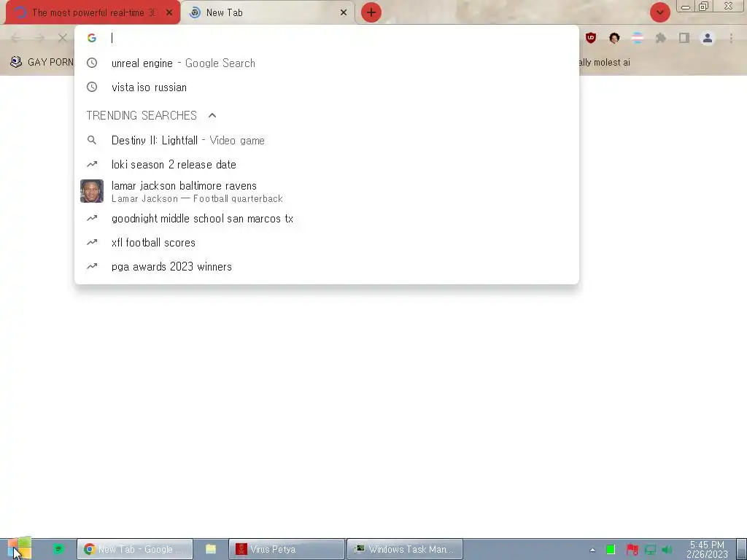The height and width of the screenshot is (560, 747).
Task: Click the clock icon beside 'vista iso russian'
Action: (92, 87)
